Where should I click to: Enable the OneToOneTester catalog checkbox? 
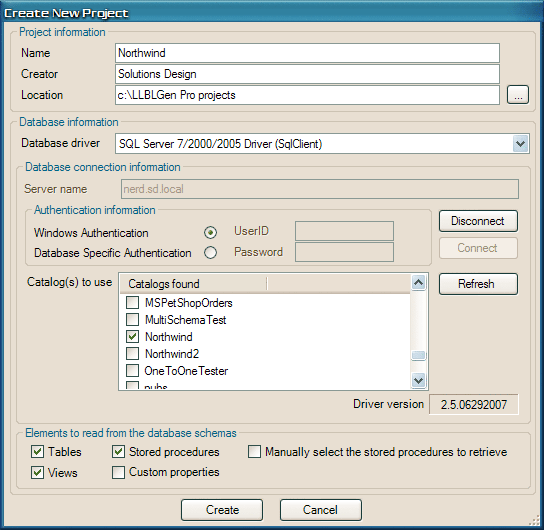133,370
